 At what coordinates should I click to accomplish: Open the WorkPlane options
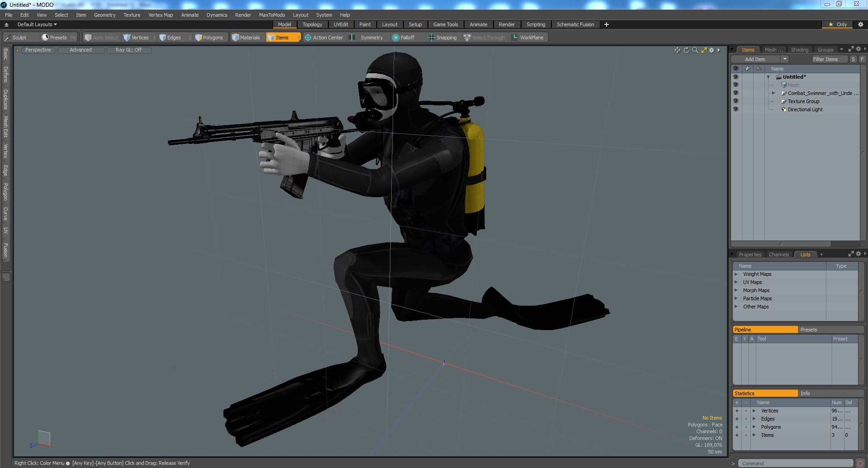528,38
